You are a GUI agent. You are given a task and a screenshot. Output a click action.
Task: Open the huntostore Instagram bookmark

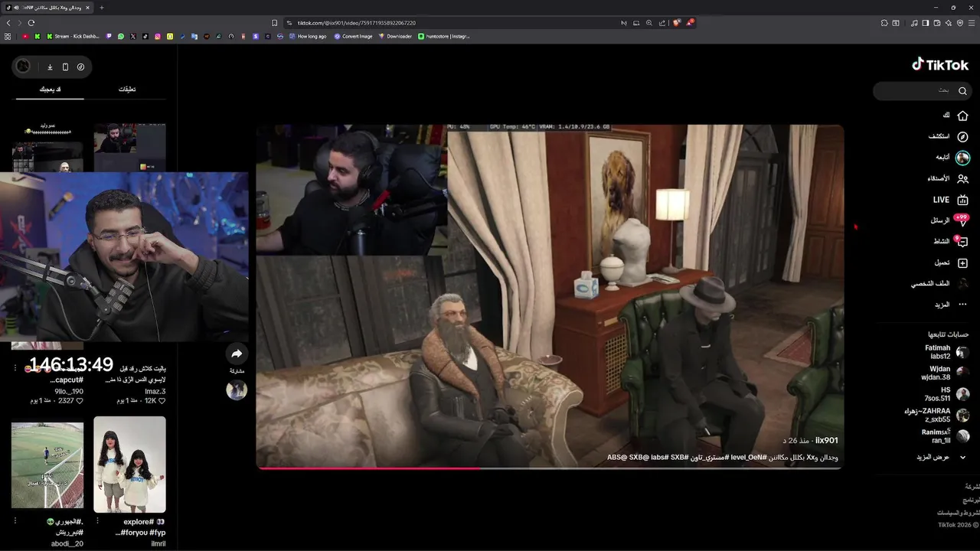444,36
